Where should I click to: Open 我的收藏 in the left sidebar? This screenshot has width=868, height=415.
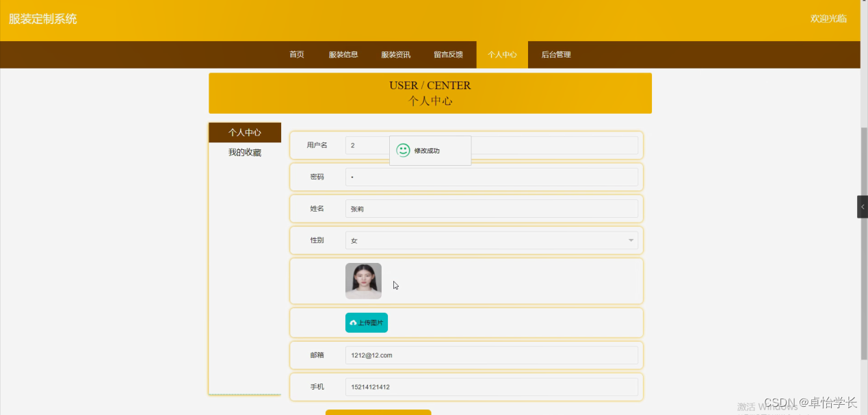click(245, 153)
